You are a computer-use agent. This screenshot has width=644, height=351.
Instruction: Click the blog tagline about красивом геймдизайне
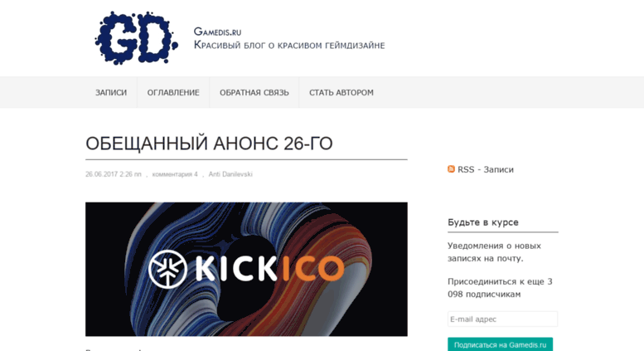[x=289, y=45]
